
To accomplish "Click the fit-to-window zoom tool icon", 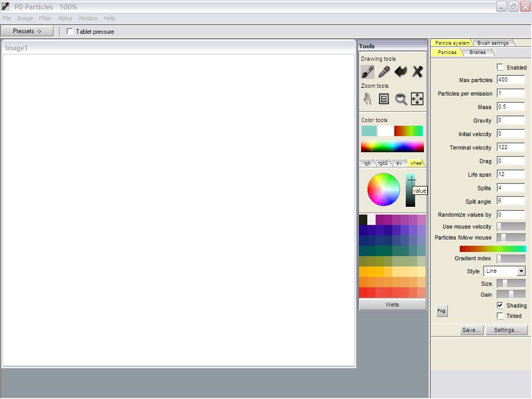I will (x=384, y=99).
